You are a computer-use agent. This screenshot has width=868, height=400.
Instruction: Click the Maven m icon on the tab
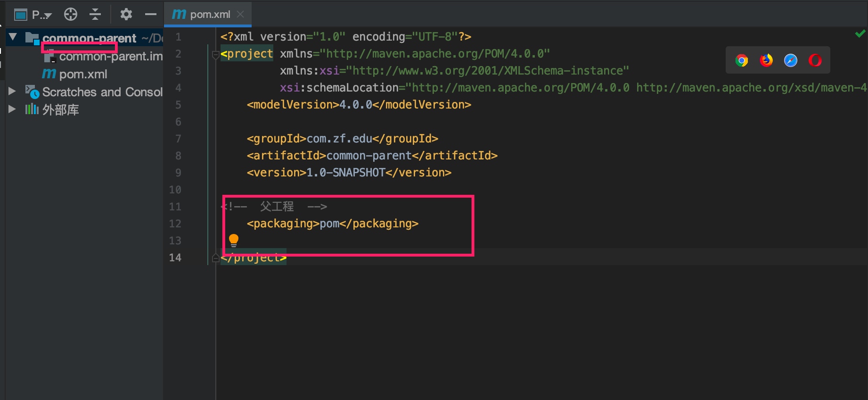tap(179, 14)
